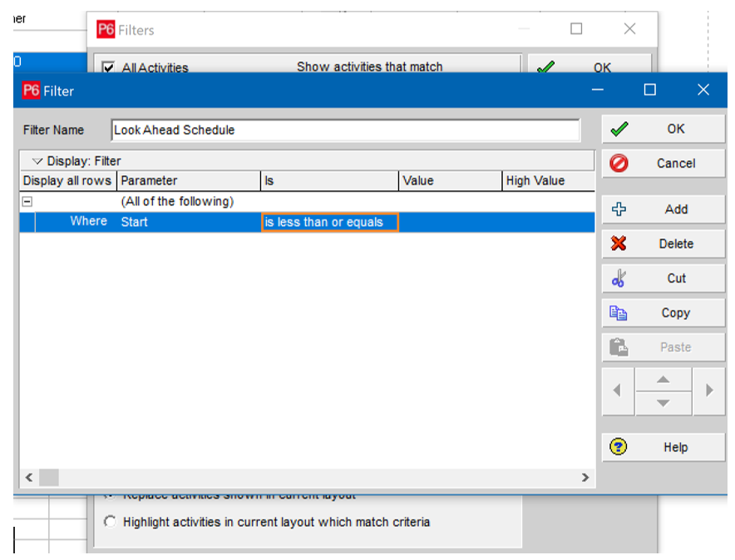The image size is (735, 560).
Task: Click the P6 logo in Filter title bar
Action: pos(32,91)
